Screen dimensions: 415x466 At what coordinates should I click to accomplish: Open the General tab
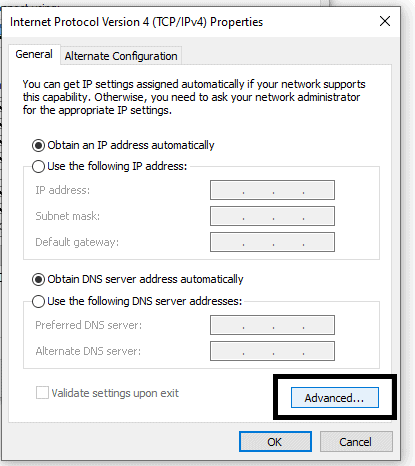point(34,54)
